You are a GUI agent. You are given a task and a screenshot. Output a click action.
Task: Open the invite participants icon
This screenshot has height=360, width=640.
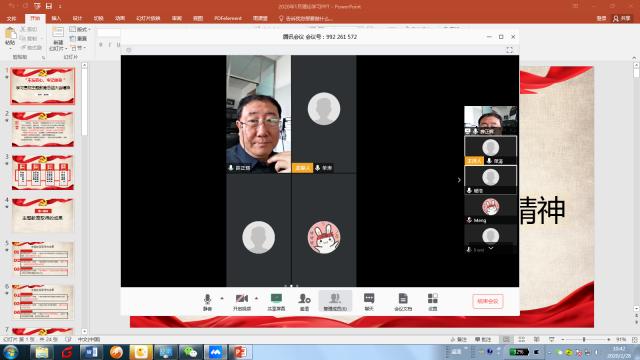coord(304,302)
